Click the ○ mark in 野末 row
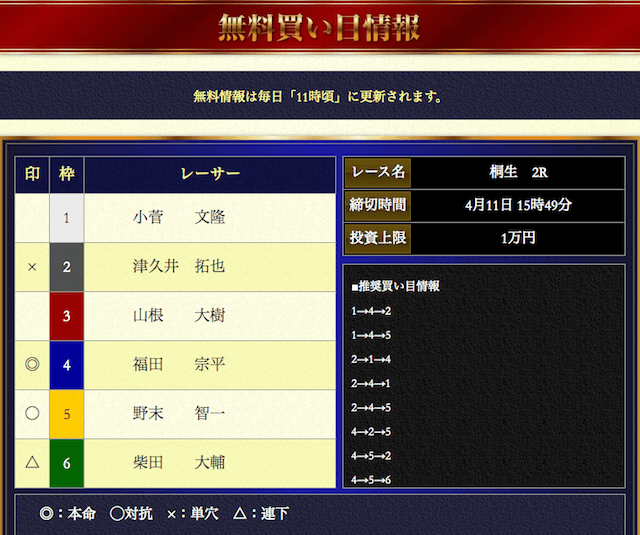The height and width of the screenshot is (535, 640). [x=32, y=413]
